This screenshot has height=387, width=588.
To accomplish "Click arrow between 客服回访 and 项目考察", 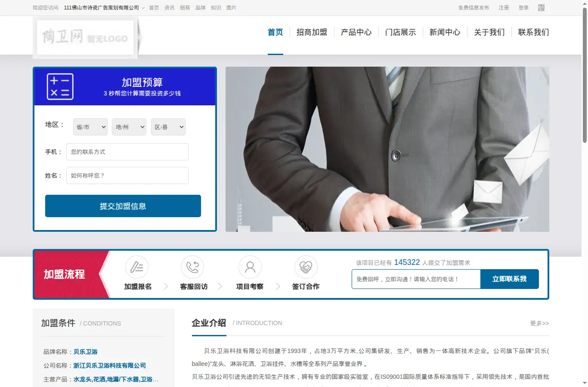I will [220, 286].
